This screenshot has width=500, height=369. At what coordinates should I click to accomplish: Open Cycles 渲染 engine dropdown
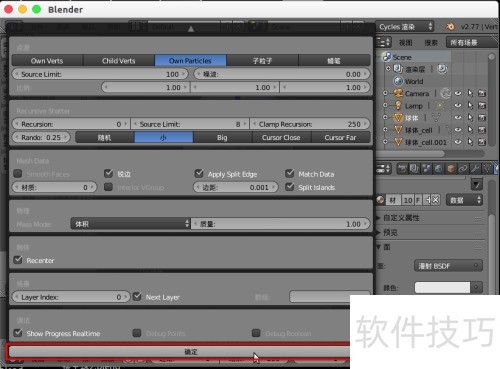click(x=405, y=27)
